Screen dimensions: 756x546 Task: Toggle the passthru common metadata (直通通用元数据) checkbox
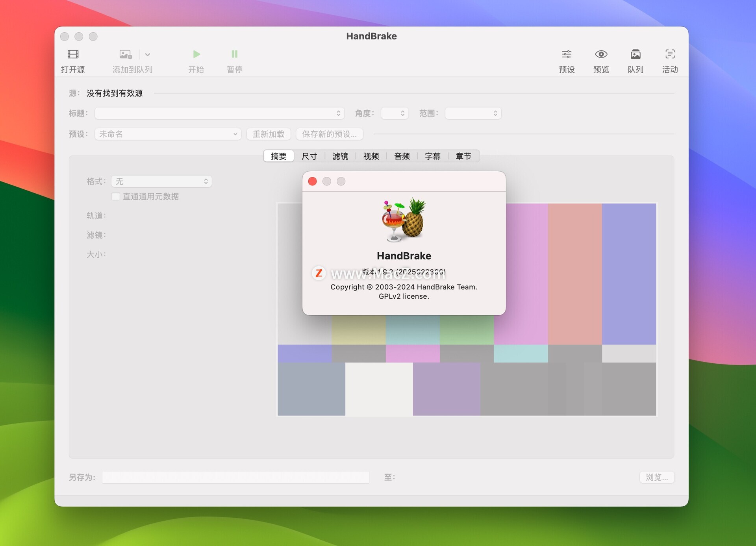pyautogui.click(x=116, y=196)
